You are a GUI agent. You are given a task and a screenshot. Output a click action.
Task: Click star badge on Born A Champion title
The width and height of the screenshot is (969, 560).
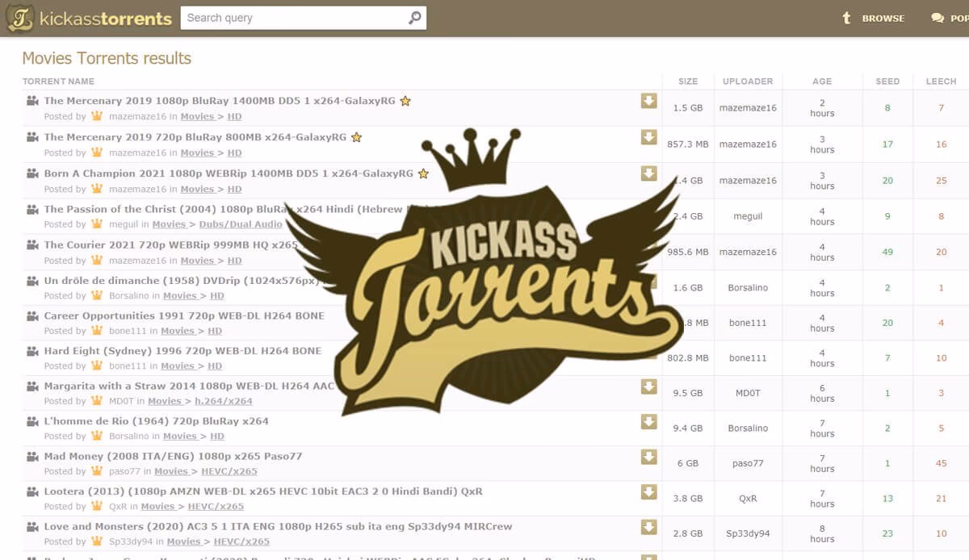coord(423,173)
